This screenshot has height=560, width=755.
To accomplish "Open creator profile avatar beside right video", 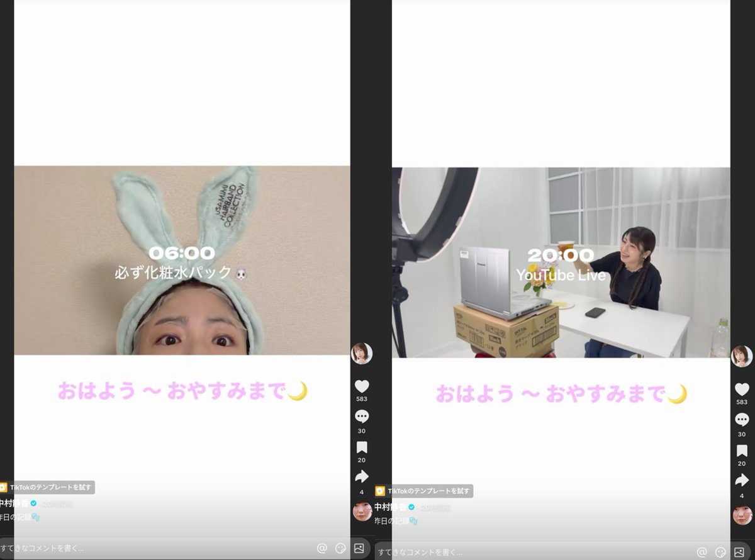I will tap(742, 356).
